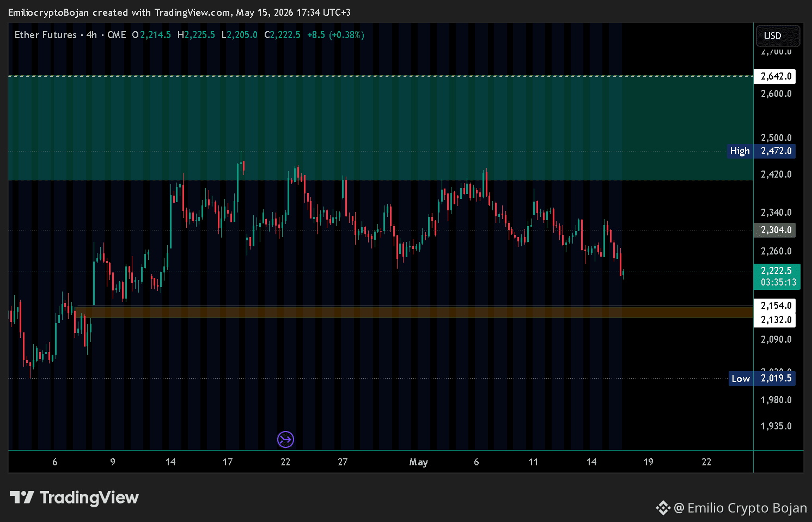The width and height of the screenshot is (812, 522).
Task: Click the 27 date label on the time axis
Action: 343,462
